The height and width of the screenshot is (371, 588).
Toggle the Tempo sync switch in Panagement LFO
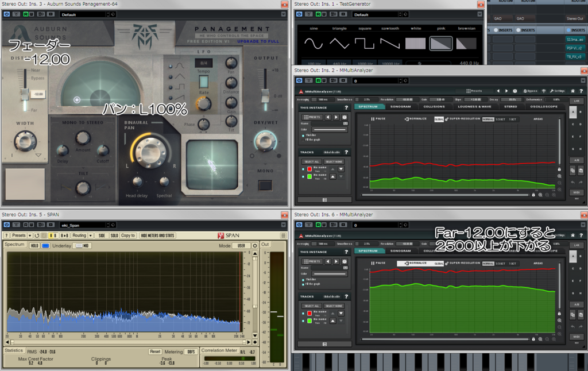coord(204,82)
